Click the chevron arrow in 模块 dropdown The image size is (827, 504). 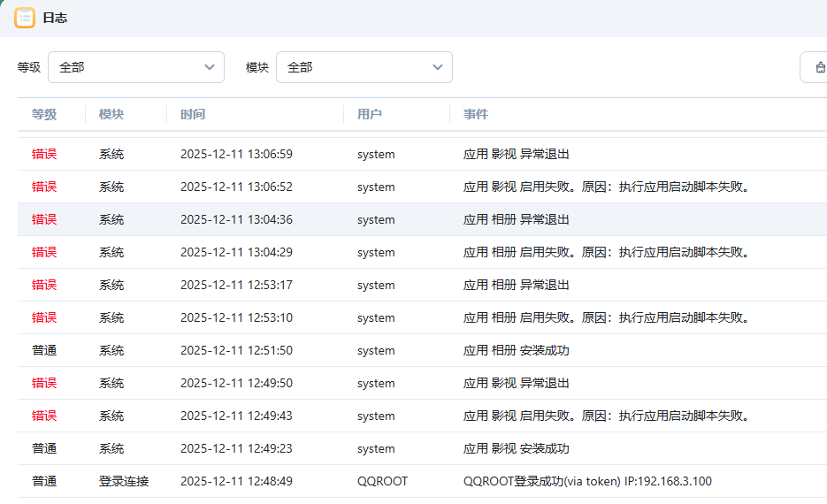(x=437, y=67)
